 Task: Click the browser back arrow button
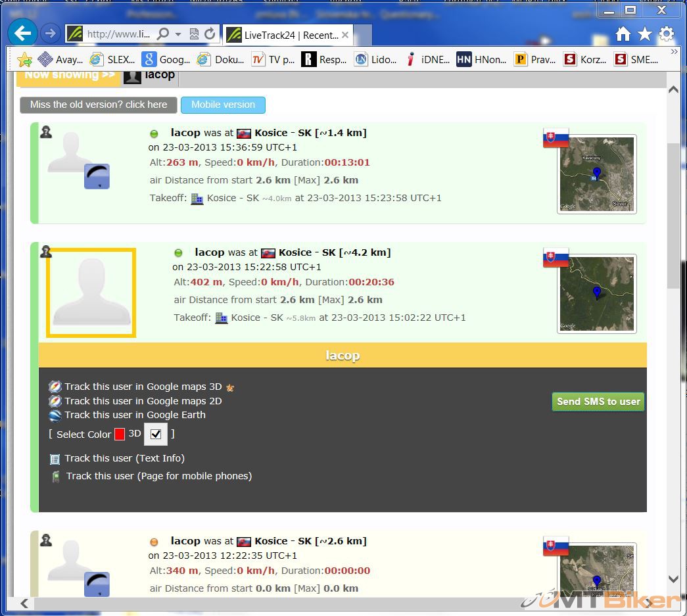tap(22, 34)
